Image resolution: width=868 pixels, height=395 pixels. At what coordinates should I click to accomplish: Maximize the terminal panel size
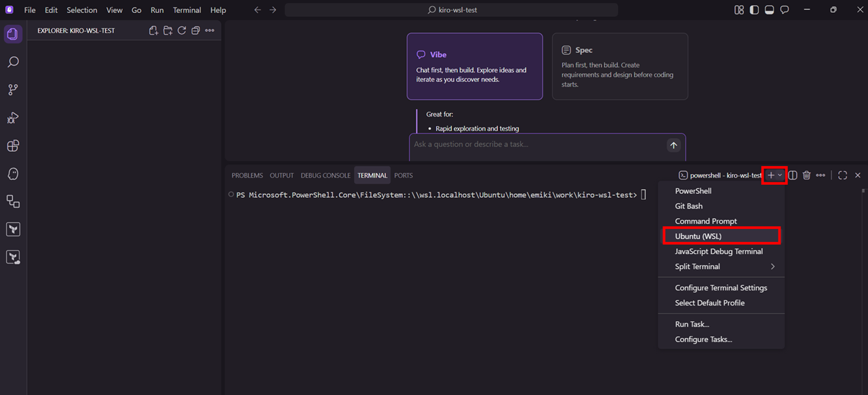[842, 175]
